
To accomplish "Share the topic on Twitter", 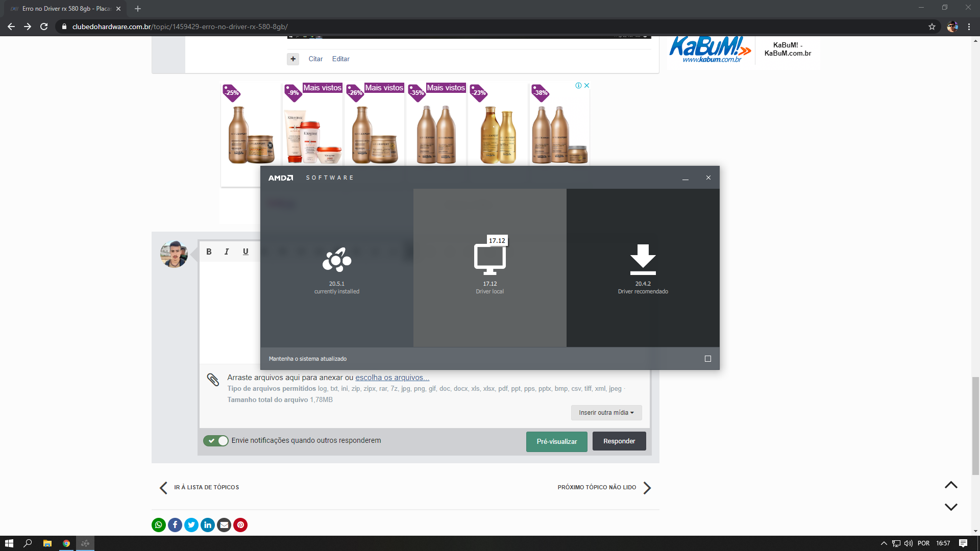I will 191,525.
